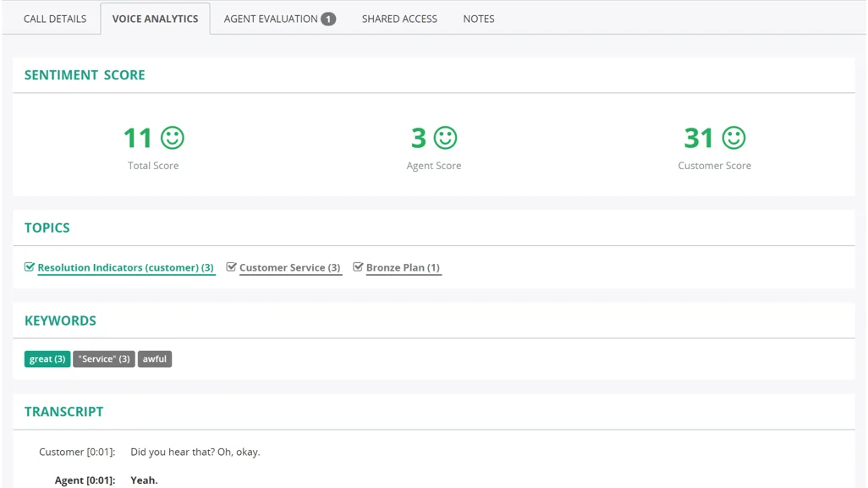Screen dimensions: 868x488
Task: Click the SENTIMENT SCORE section heading
Action: (84, 74)
